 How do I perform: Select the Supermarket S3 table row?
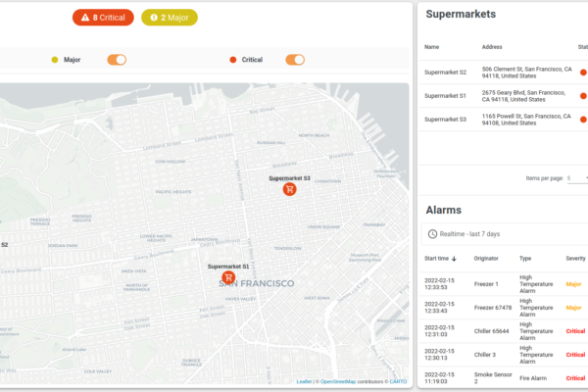tap(500, 119)
